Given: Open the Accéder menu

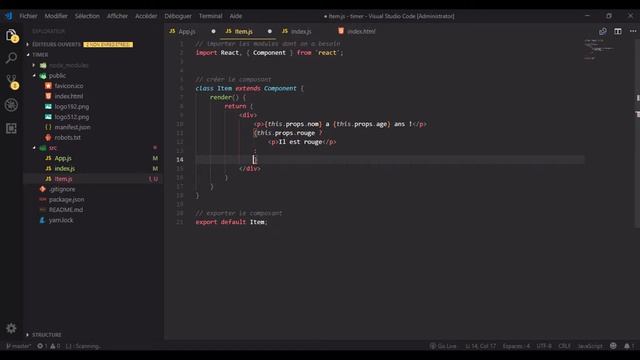Looking at the screenshot, I should (146, 16).
